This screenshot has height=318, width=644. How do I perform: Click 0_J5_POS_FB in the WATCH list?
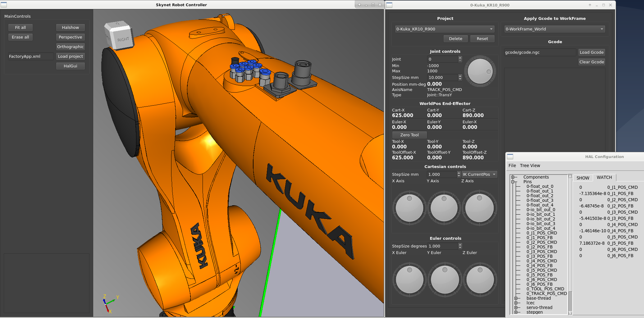point(620,243)
